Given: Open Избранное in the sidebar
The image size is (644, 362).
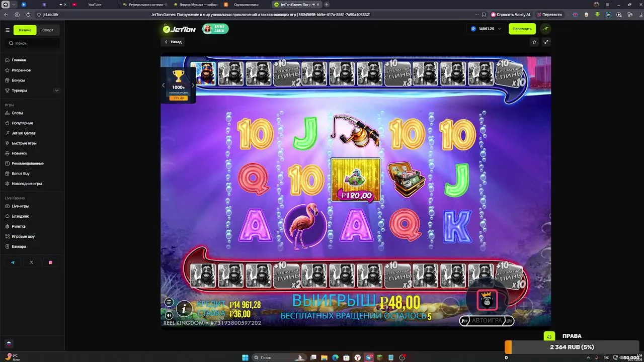Looking at the screenshot, I should pyautogui.click(x=21, y=70).
